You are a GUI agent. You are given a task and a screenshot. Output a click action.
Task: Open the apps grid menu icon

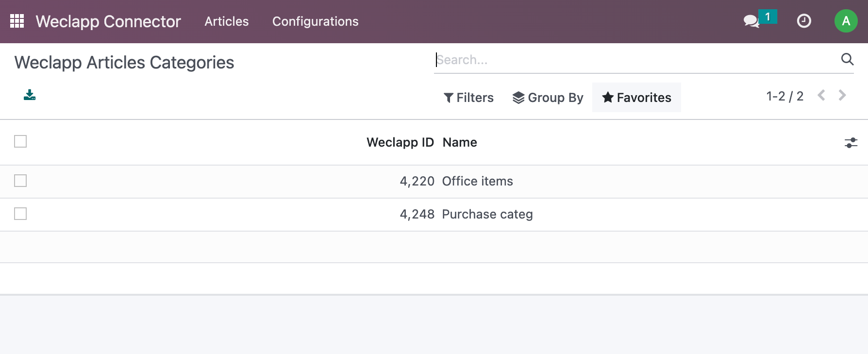click(17, 21)
